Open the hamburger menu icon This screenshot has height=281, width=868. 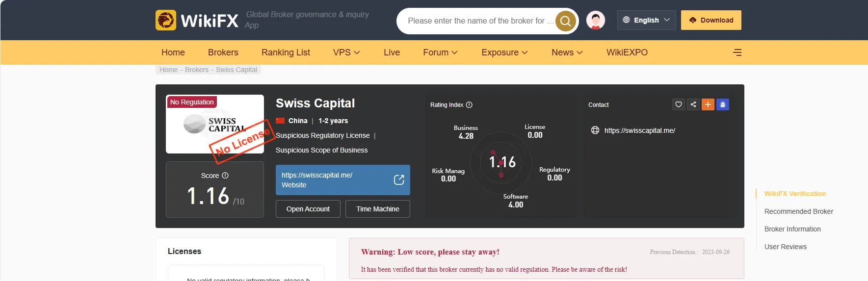point(737,52)
